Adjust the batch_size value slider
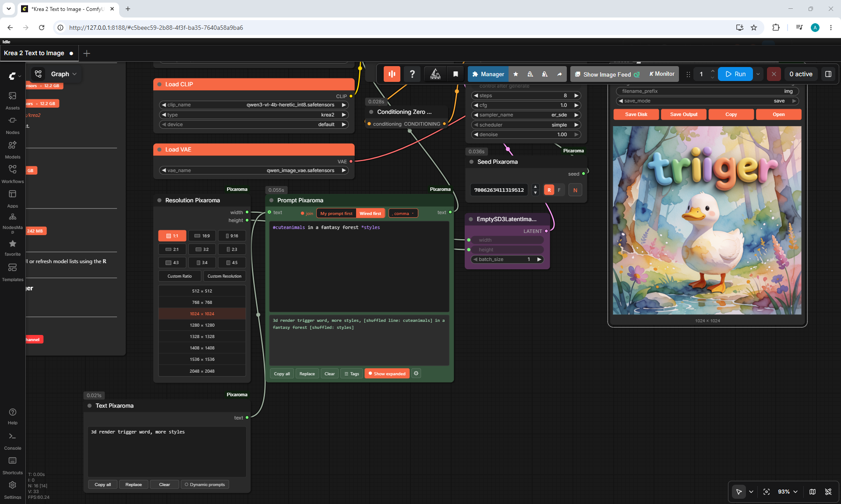This screenshot has width=841, height=504. tap(507, 259)
